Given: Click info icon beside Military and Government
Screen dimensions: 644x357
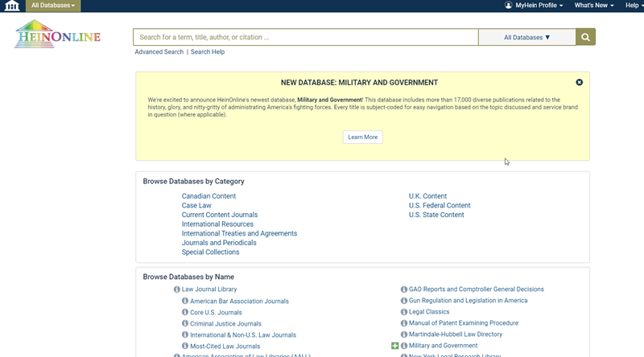Looking at the screenshot, I should coord(404,346).
